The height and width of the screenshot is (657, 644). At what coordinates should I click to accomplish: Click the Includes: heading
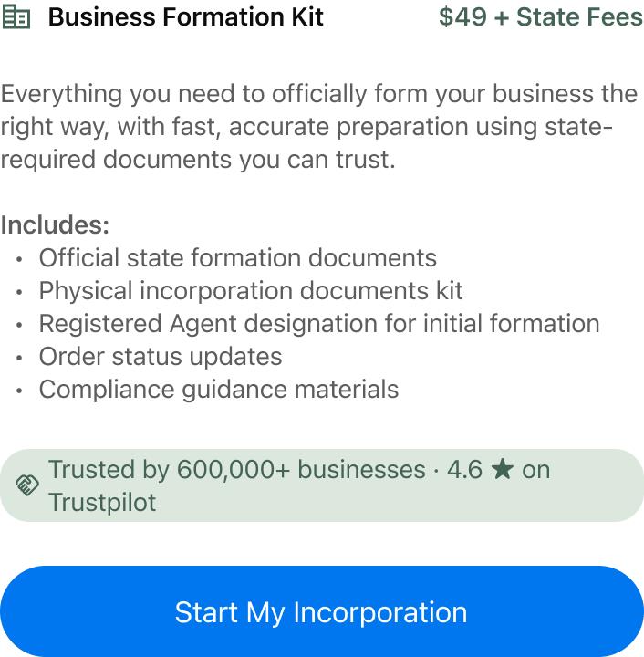pos(55,225)
